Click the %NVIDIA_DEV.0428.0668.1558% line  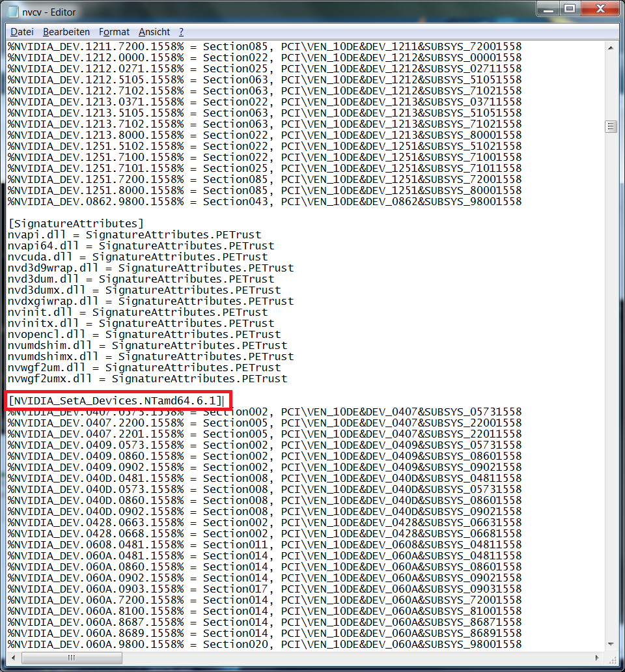click(x=265, y=533)
